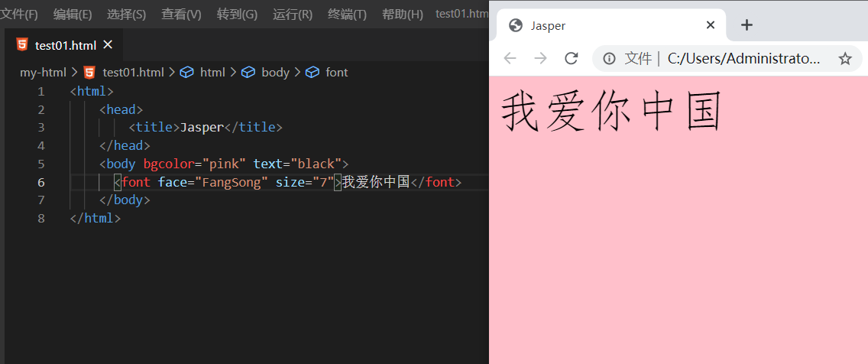Open the 编辑(E) menu

coord(73,15)
